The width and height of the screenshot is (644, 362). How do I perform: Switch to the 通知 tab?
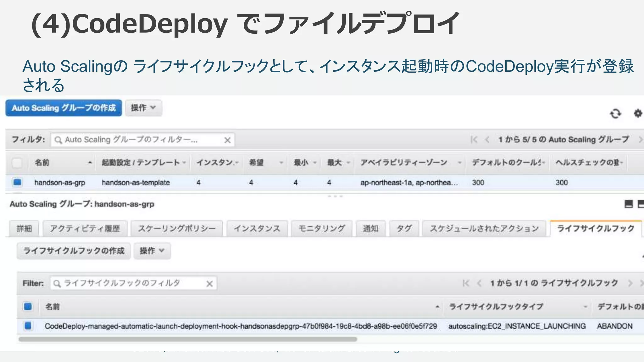(371, 228)
